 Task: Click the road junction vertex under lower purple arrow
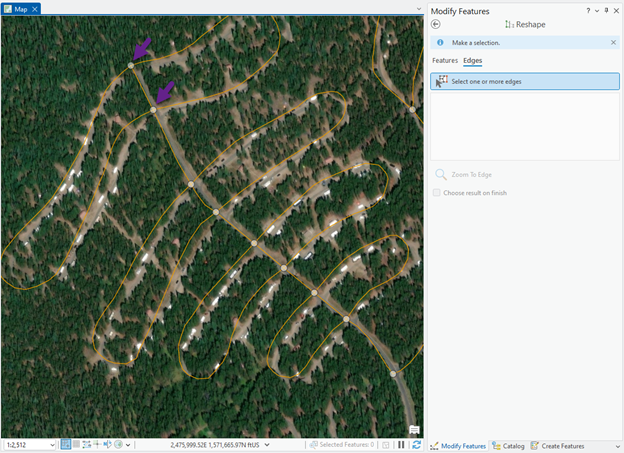pyautogui.click(x=153, y=109)
